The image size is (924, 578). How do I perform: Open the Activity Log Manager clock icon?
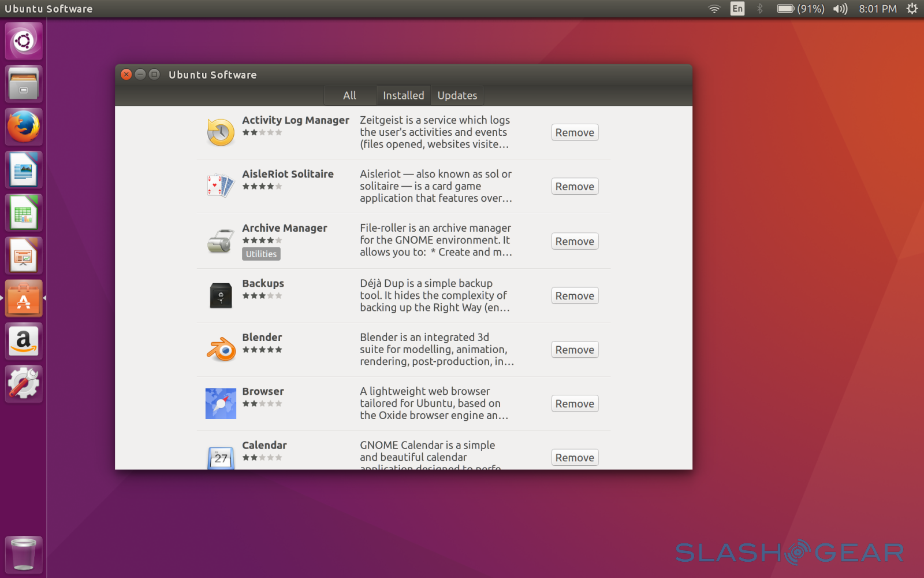pyautogui.click(x=221, y=132)
